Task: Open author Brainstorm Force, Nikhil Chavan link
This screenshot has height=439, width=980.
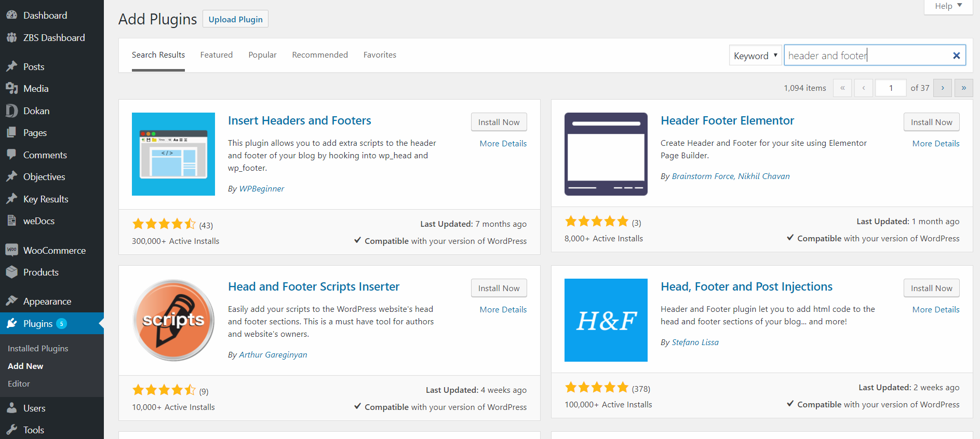Action: pos(731,176)
